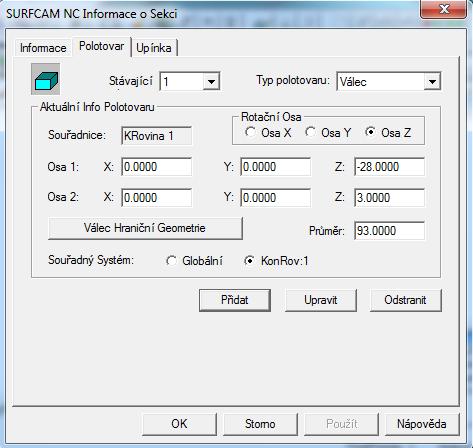Viewport: 473px width, 448px height.
Task: Open the Stávající dropdown list
Action: coord(211,81)
